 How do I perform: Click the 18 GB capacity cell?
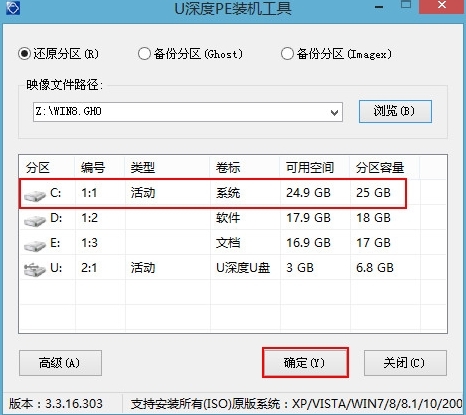pos(373,218)
